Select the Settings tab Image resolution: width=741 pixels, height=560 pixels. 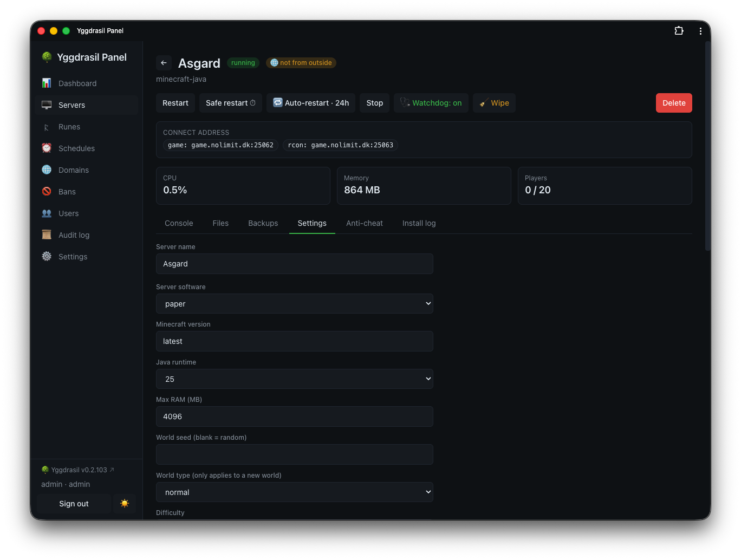(x=312, y=223)
